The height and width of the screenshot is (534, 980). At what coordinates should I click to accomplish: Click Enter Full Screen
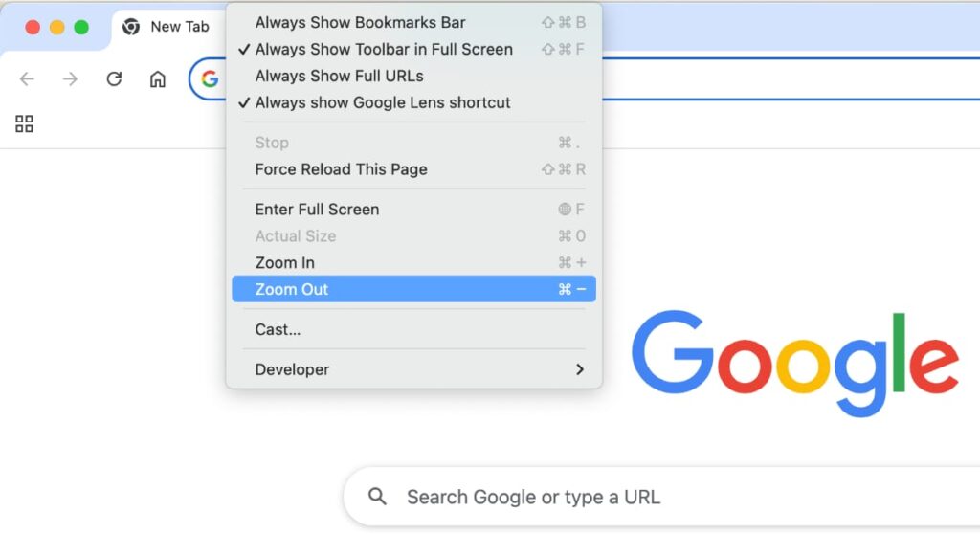coord(317,209)
